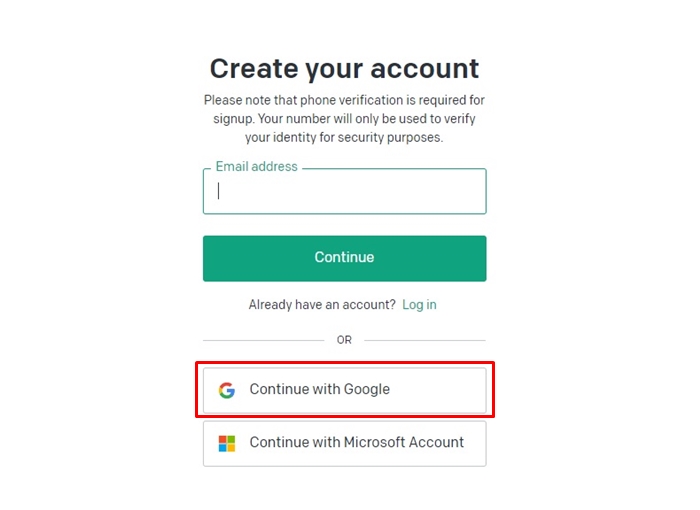Choose Continue with Google sign-up option
Screen dimensions: 700x510
[x=344, y=390]
